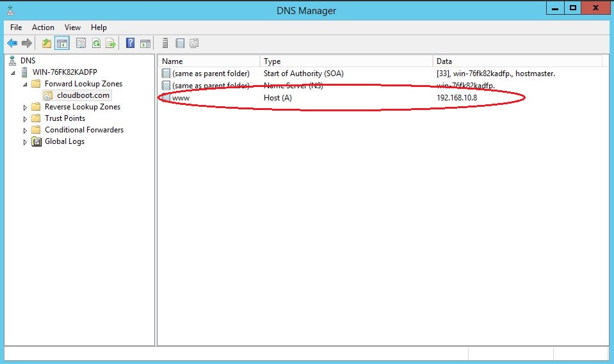Collapse the Forward Lookup Zones node
Image resolution: width=614 pixels, height=364 pixels.
pos(26,84)
